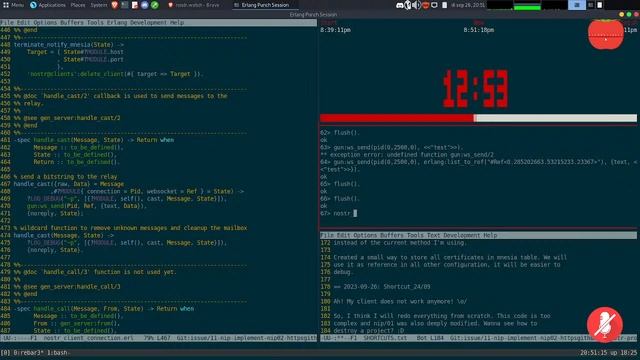This screenshot has height=360, width=640.
Task: Click the Discord tray icon
Action: 400,5
